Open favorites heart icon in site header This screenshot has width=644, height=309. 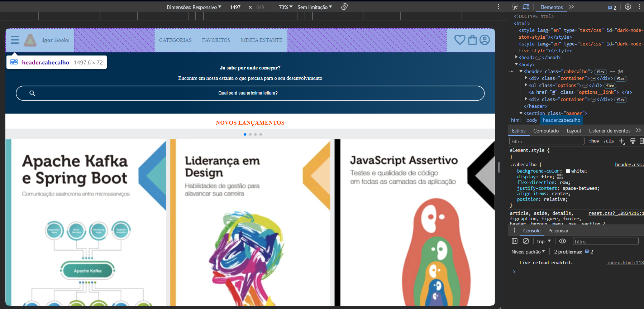460,40
